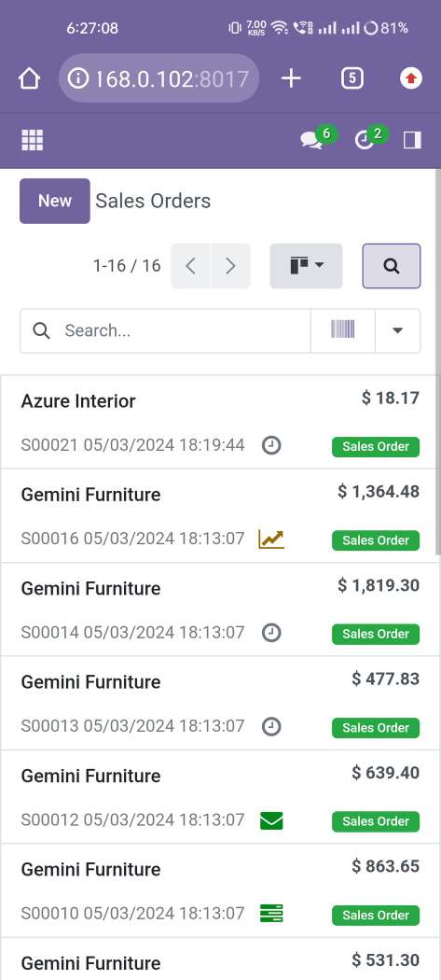
Task: Go to the next page of orders
Action: pyautogui.click(x=230, y=266)
